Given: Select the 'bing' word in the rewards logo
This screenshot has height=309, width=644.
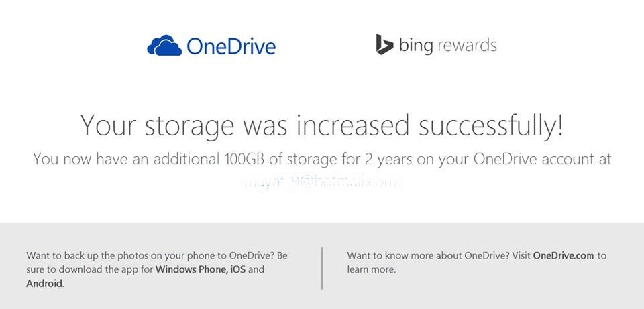Looking at the screenshot, I should pyautogui.click(x=416, y=45).
